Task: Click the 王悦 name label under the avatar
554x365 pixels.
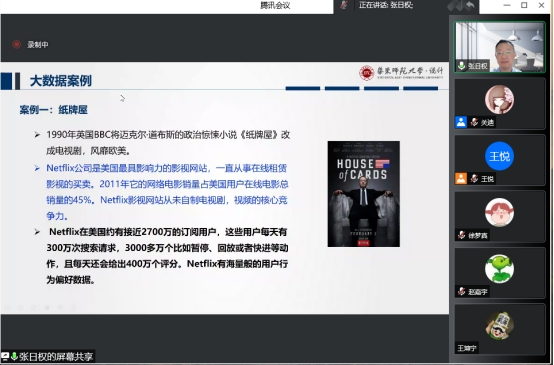Action: tap(487, 179)
